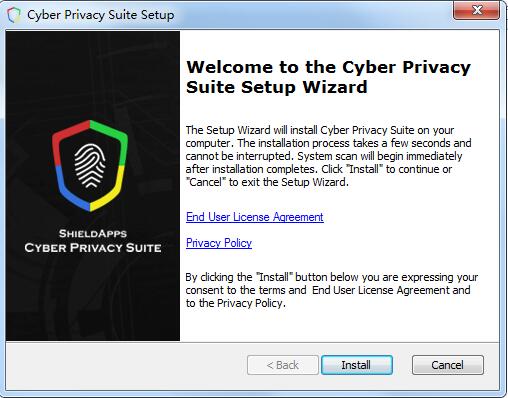508x398 pixels.
Task: Cancel the Setup Wizard
Action: [448, 365]
